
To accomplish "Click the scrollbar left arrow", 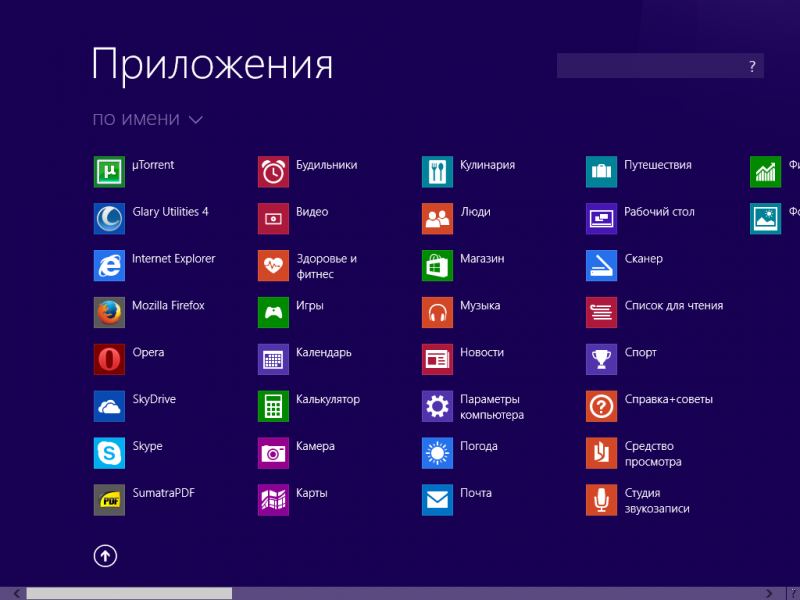I will click(x=16, y=593).
